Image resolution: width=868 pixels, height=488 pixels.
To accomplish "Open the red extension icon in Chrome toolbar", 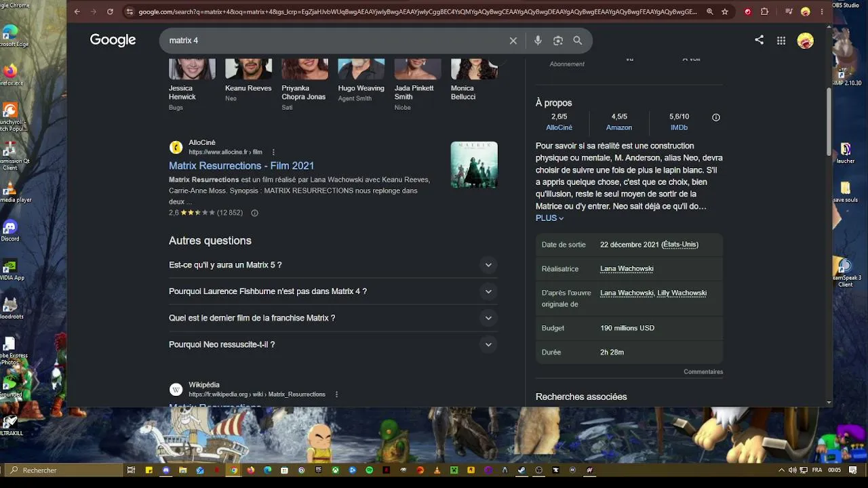I will coord(748,12).
